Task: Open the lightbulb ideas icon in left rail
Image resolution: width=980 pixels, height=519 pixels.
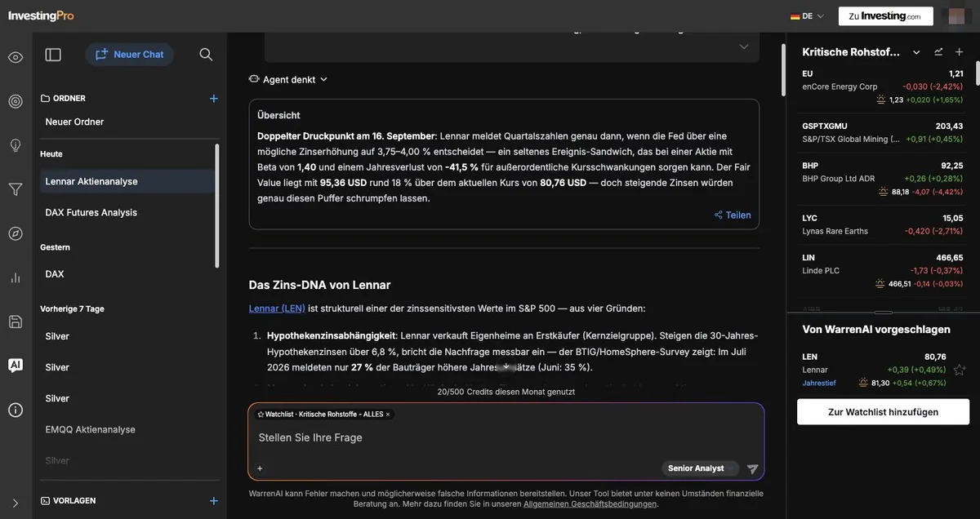Action: point(16,145)
